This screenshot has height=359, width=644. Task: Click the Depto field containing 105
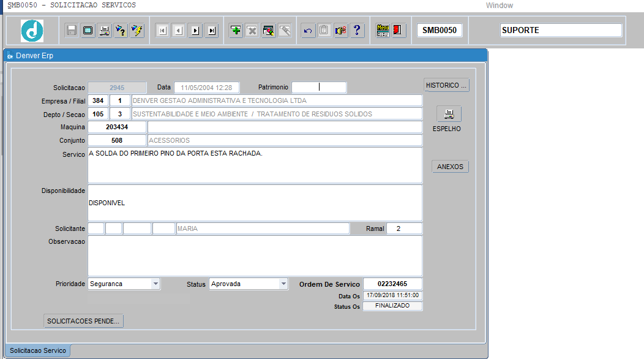[98, 114]
